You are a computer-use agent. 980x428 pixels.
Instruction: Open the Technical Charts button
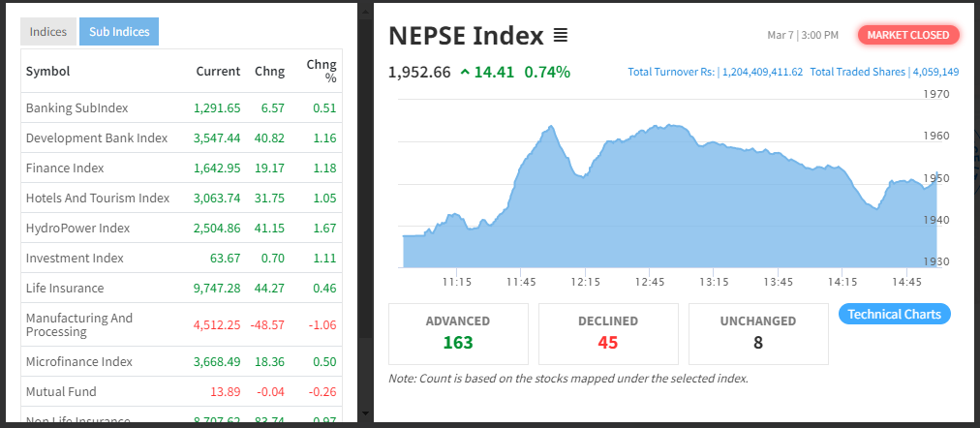(895, 314)
